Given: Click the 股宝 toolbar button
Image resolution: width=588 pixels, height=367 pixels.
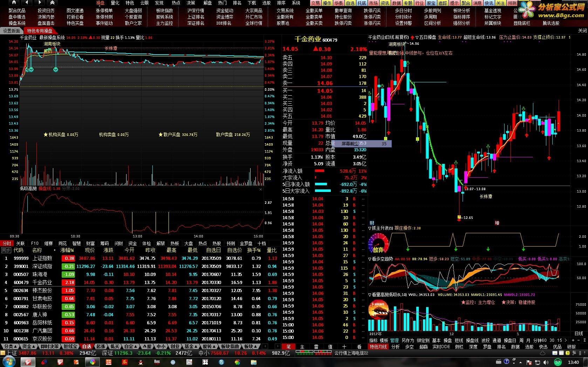Looking at the screenshot, I should [x=431, y=3].
